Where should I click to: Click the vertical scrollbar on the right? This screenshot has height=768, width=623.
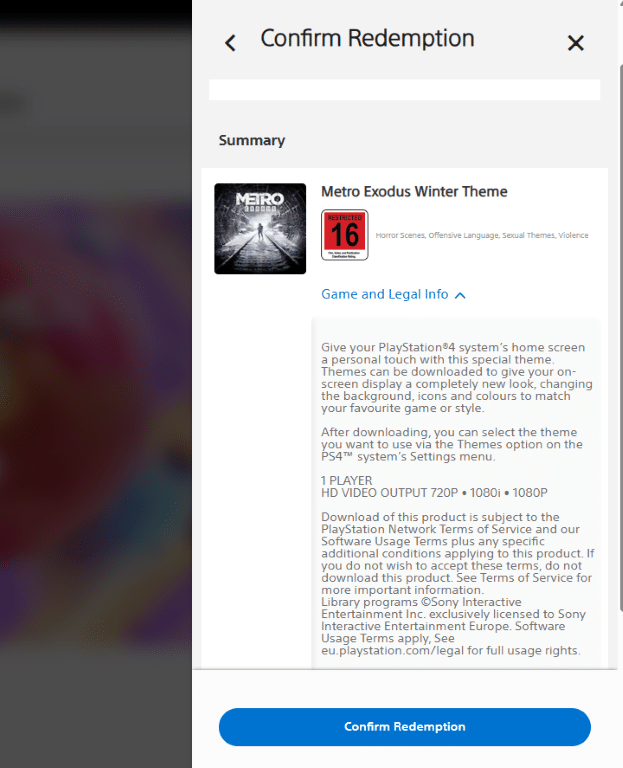click(x=621, y=338)
